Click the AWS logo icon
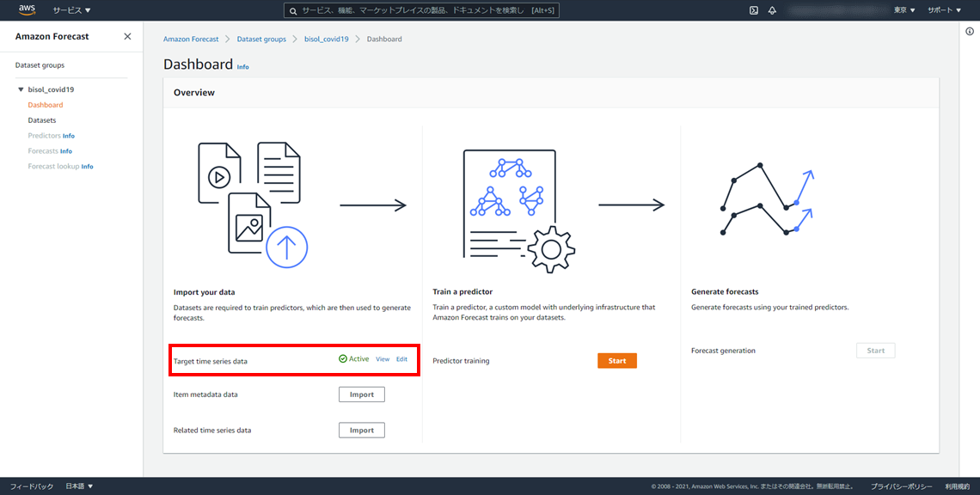The image size is (980, 495). (x=26, y=10)
